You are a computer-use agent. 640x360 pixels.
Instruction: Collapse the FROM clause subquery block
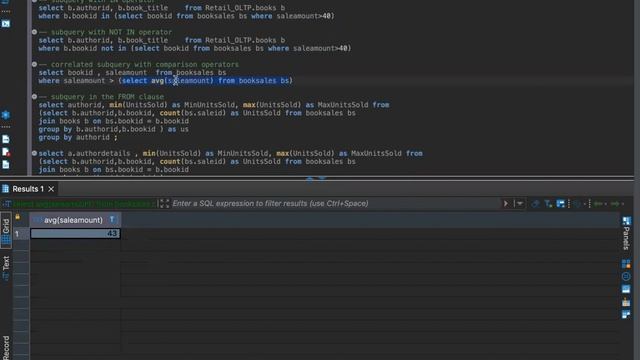34,97
